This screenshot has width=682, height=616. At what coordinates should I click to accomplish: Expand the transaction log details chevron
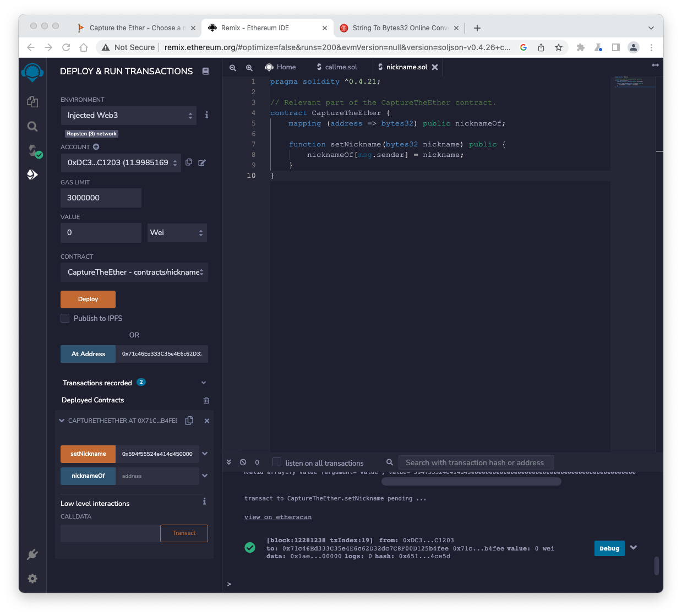634,548
